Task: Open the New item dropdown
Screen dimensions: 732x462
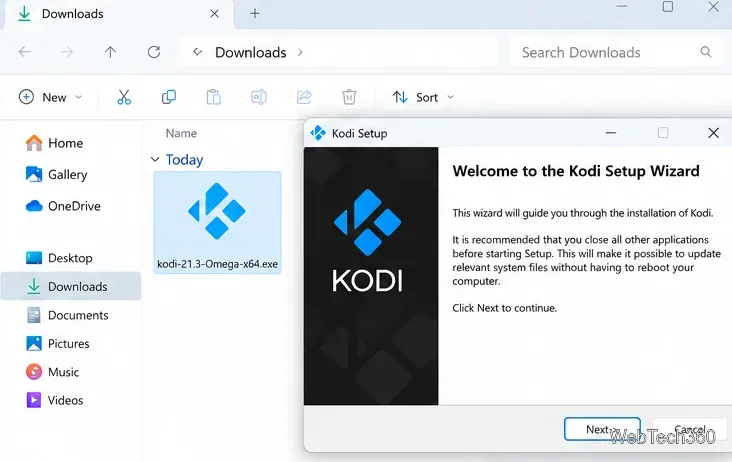Action: click(50, 97)
